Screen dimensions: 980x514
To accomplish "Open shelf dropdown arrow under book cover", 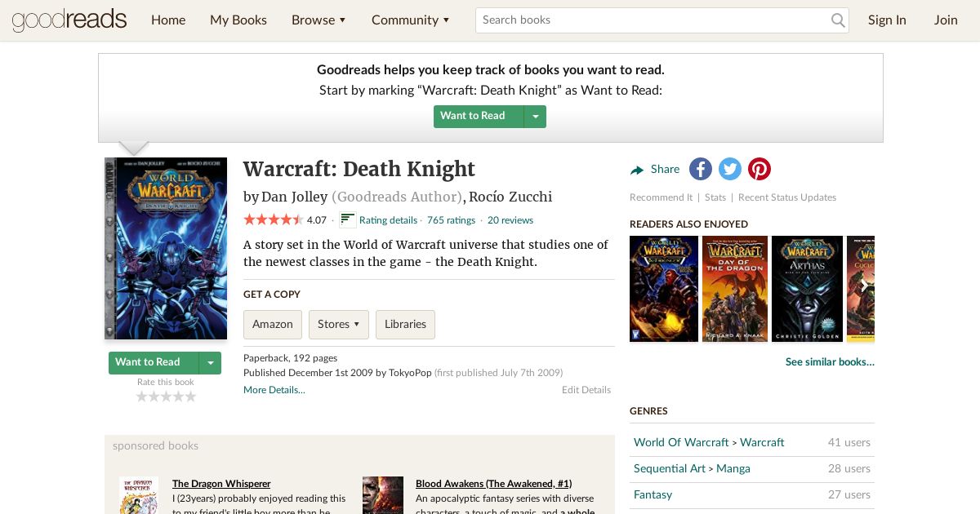I will tap(211, 363).
